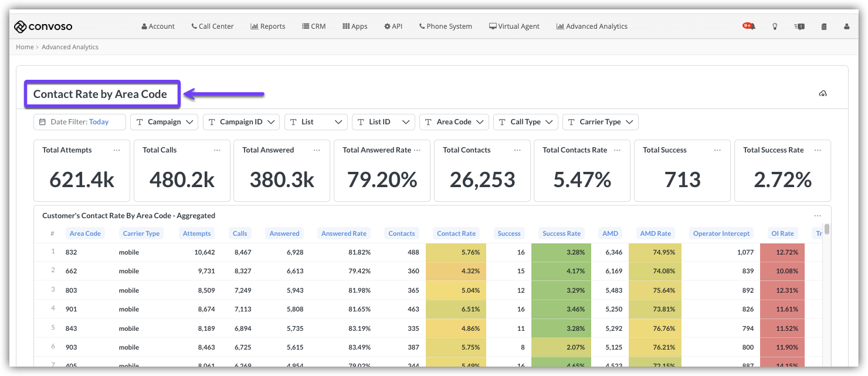
Task: Open options menu on Total Attempts card
Action: (117, 150)
